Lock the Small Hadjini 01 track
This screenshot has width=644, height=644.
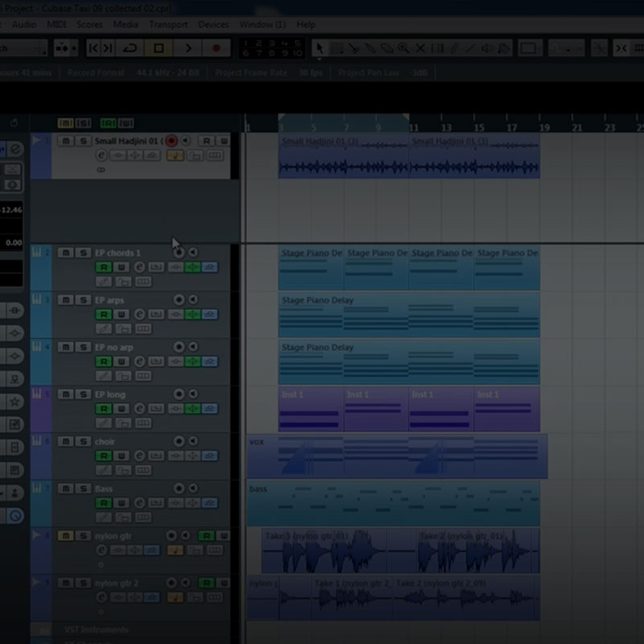195,155
